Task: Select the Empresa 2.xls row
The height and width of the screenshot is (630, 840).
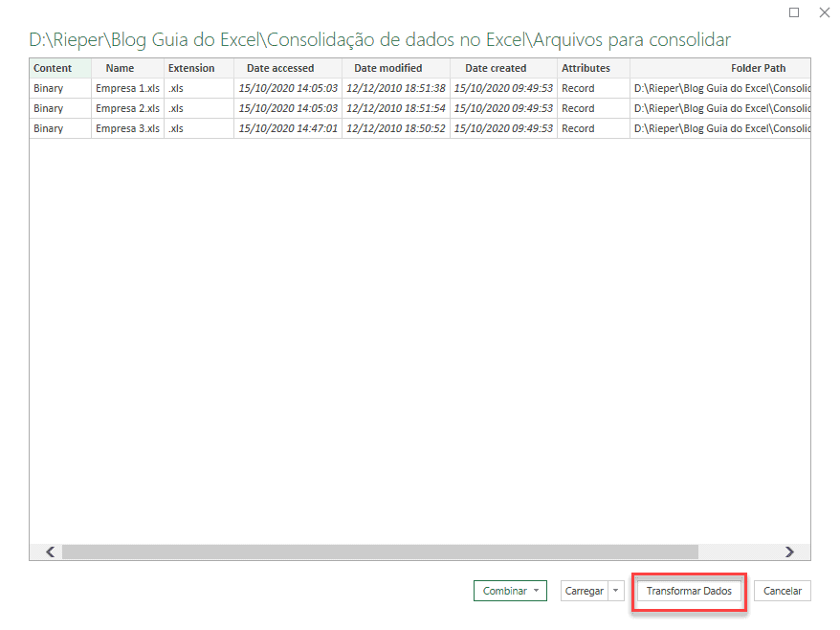Action: 125,108
